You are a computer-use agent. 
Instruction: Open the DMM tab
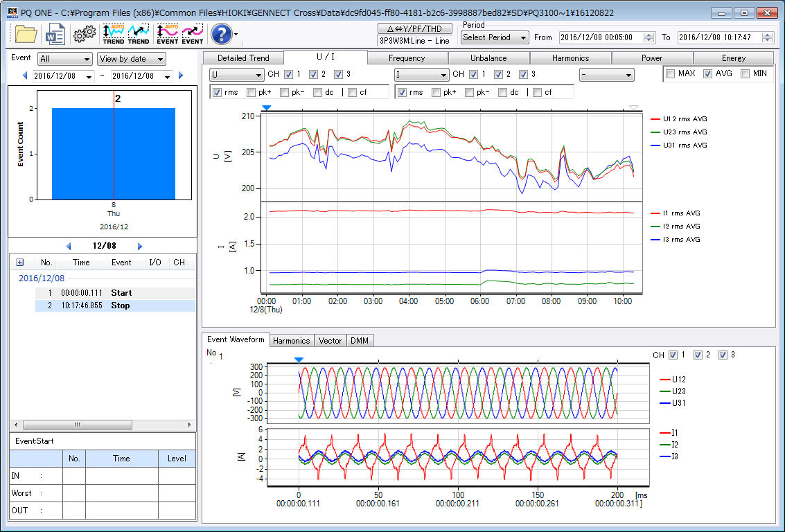tap(360, 341)
